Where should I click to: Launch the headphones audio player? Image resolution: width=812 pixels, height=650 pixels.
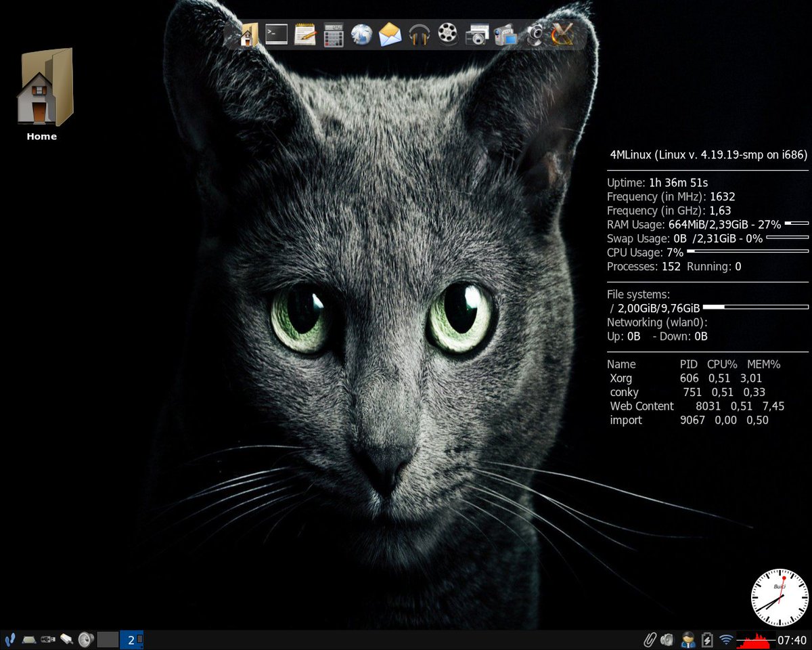[x=420, y=34]
